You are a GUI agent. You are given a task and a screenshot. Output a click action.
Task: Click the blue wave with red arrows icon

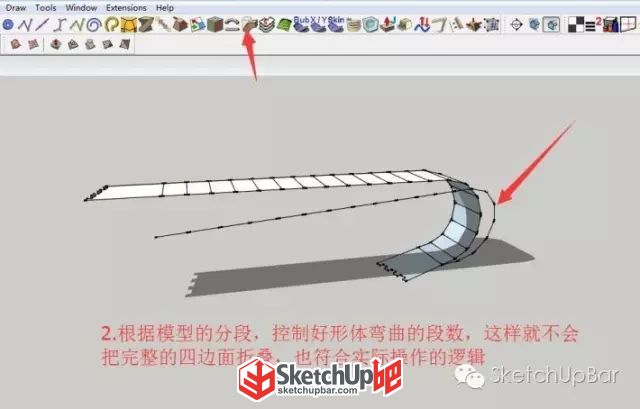click(422, 24)
